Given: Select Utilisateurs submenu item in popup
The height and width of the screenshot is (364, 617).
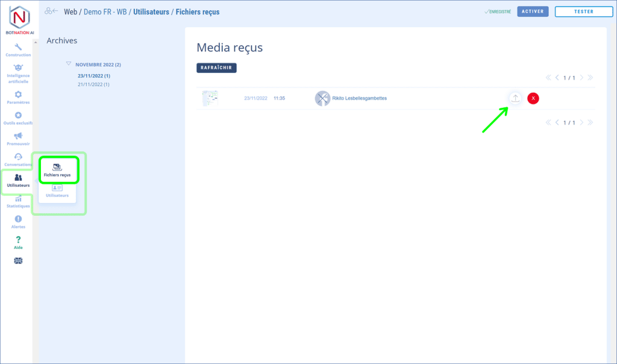Looking at the screenshot, I should [x=57, y=191].
